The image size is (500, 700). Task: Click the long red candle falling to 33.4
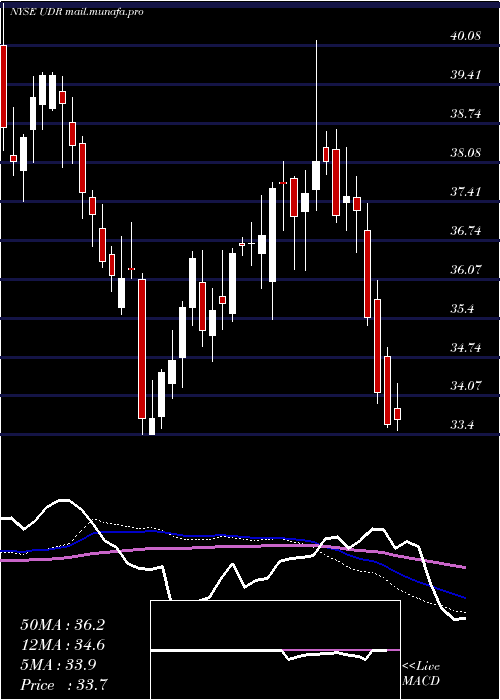(x=142, y=349)
